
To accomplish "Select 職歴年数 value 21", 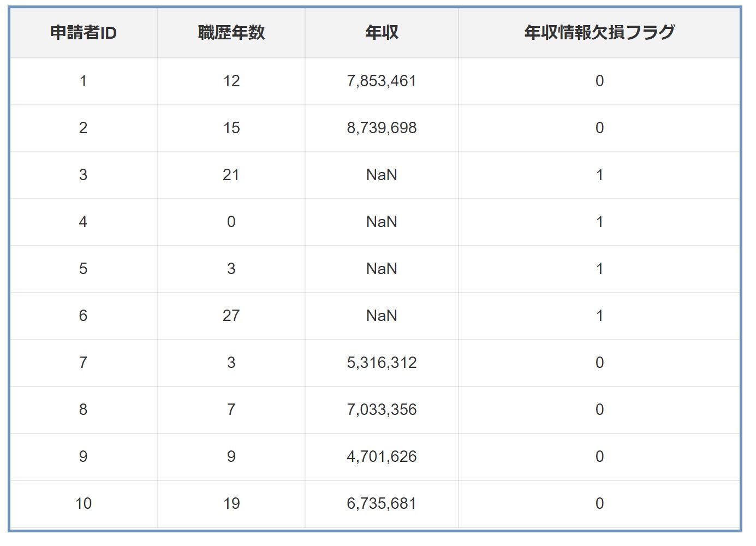I will 231,175.
